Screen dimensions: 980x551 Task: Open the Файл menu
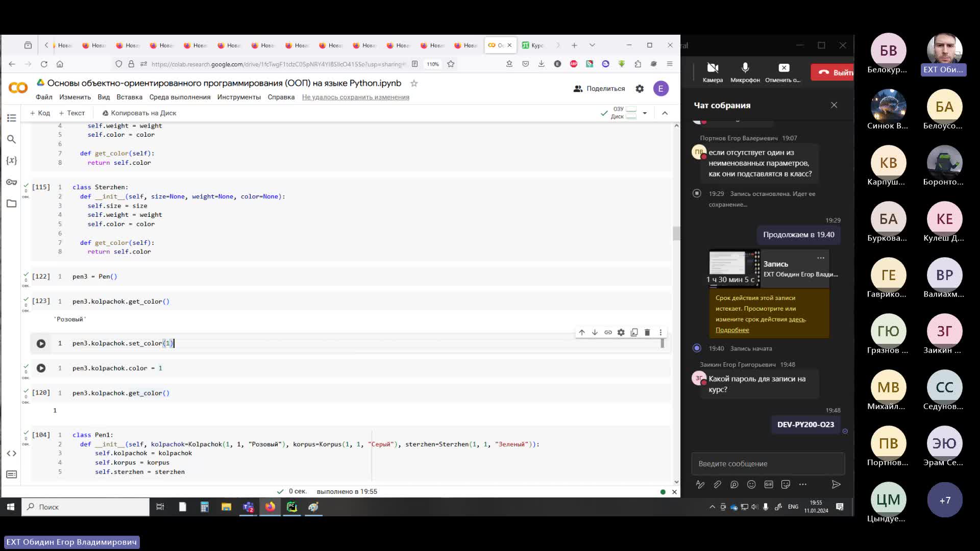tap(44, 97)
